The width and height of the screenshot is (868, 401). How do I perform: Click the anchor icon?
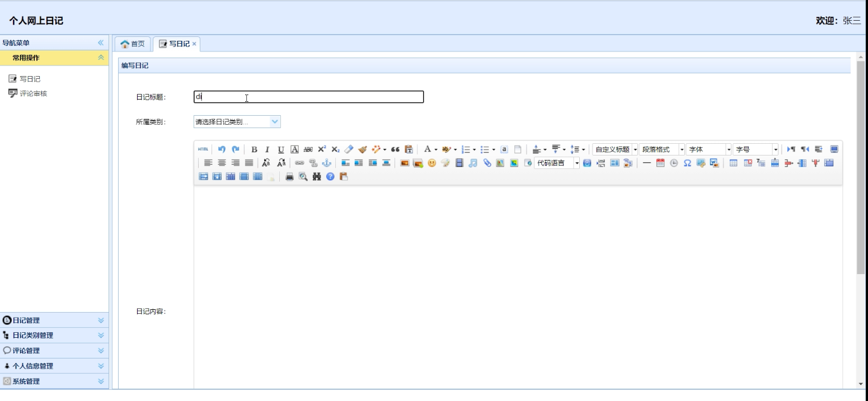(327, 163)
